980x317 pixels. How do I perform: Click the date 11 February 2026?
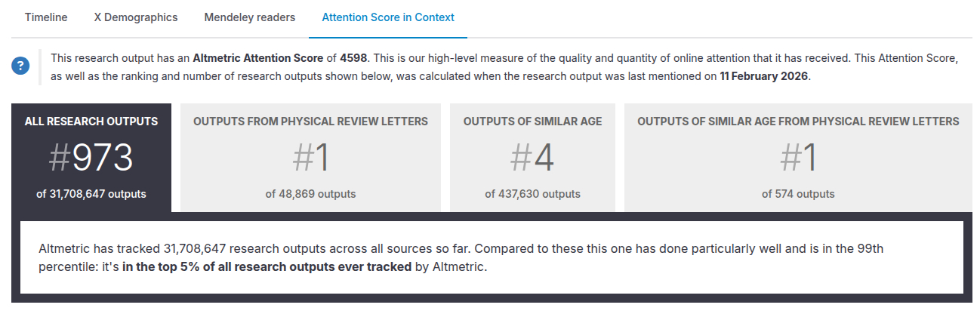click(x=763, y=76)
